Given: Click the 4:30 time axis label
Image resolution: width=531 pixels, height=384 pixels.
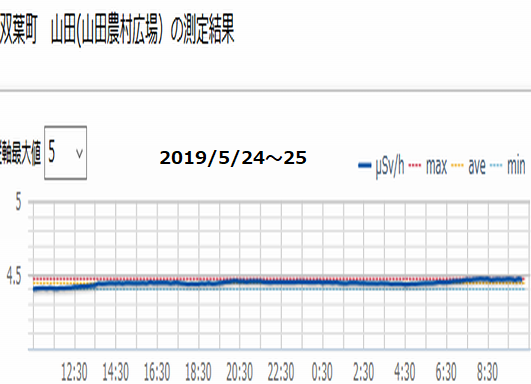Looking at the screenshot, I should click(x=405, y=372).
